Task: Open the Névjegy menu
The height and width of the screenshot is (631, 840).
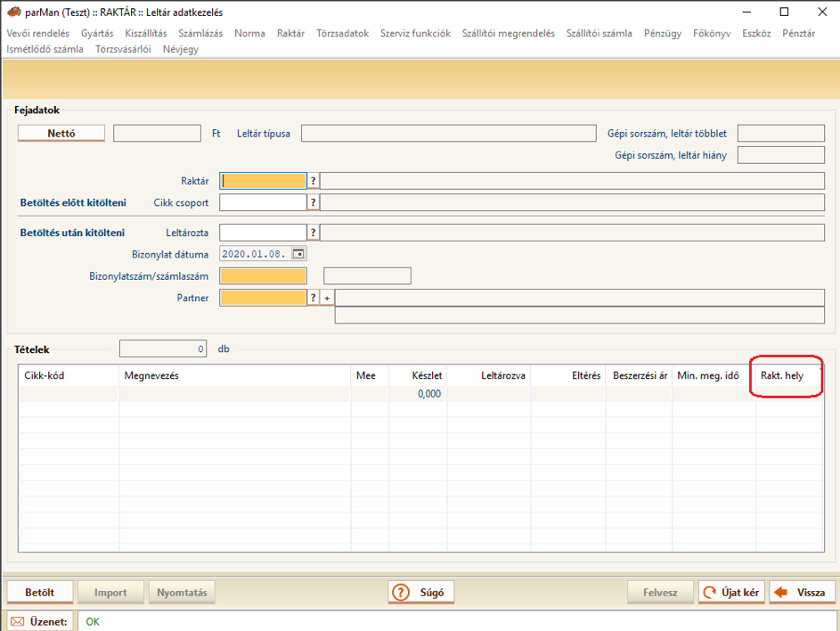Action: pyautogui.click(x=181, y=49)
